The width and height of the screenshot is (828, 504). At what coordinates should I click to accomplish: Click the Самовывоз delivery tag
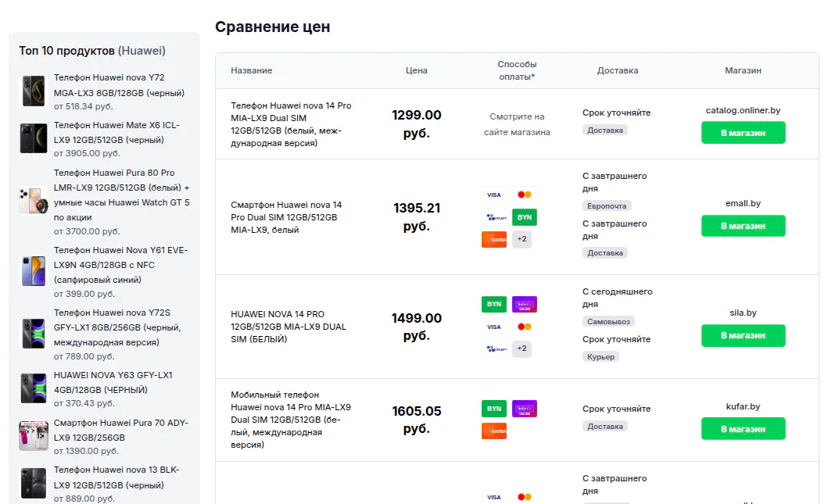609,321
